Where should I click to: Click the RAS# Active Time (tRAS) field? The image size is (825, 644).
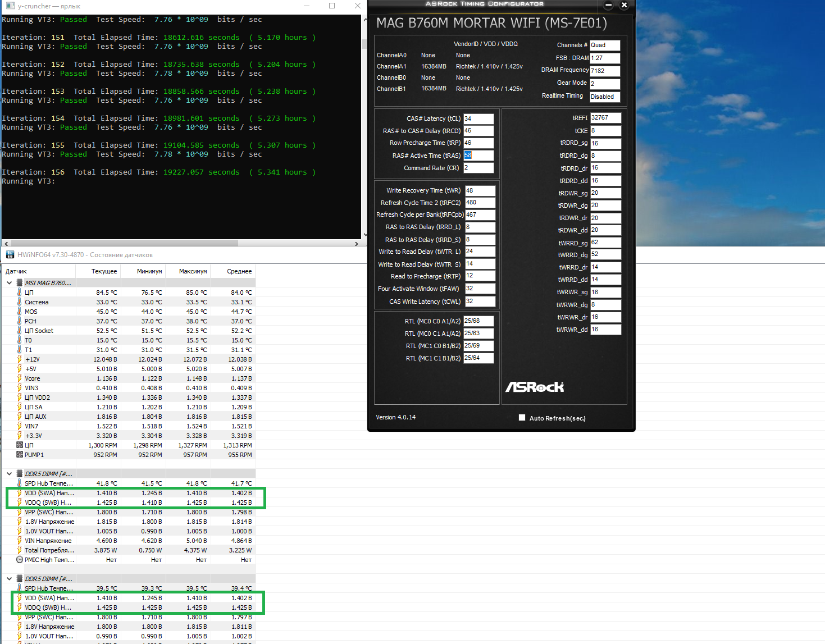click(x=478, y=156)
